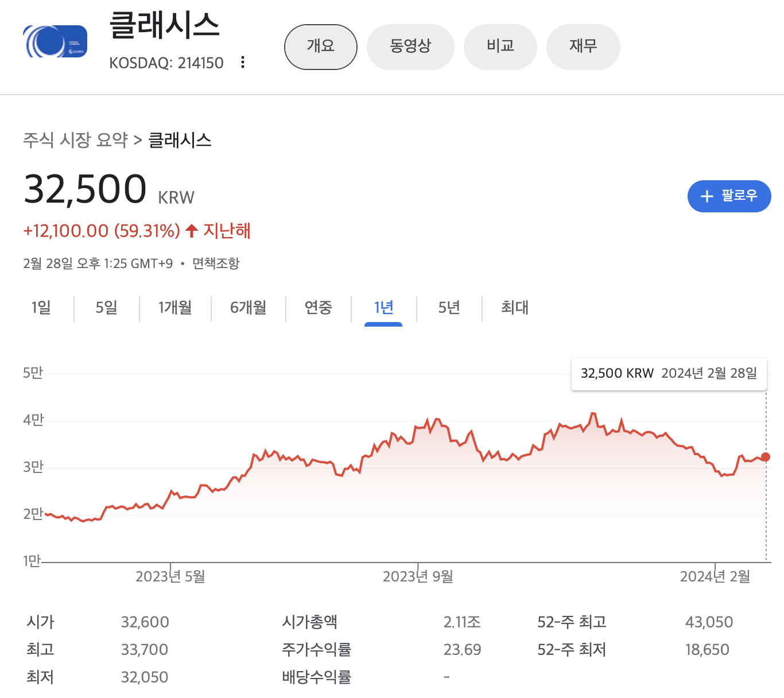Click the Classys company logo thumbnail
Viewport: 784px width, 698px height.
pos(55,41)
